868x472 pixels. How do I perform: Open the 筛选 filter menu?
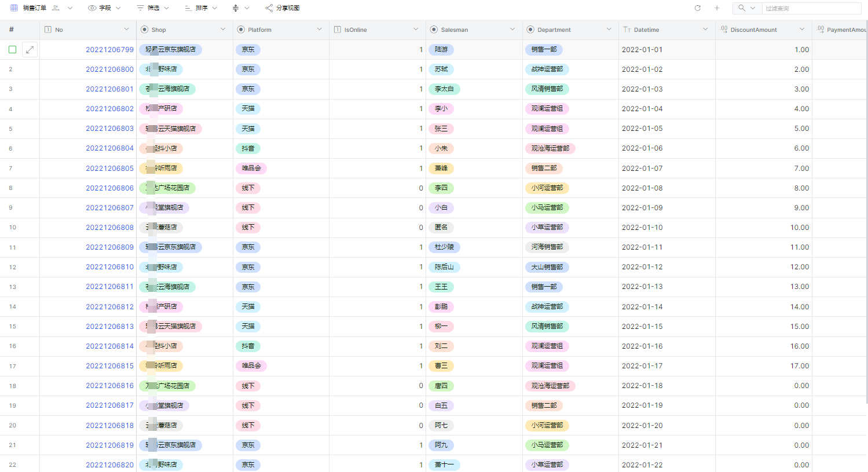pyautogui.click(x=153, y=8)
